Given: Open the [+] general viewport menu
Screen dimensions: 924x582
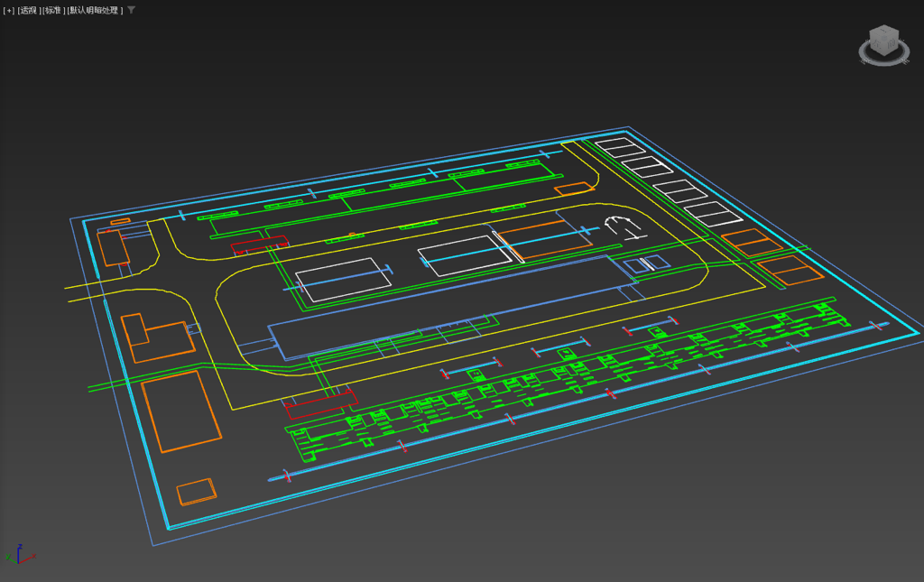Looking at the screenshot, I should tap(9, 11).
